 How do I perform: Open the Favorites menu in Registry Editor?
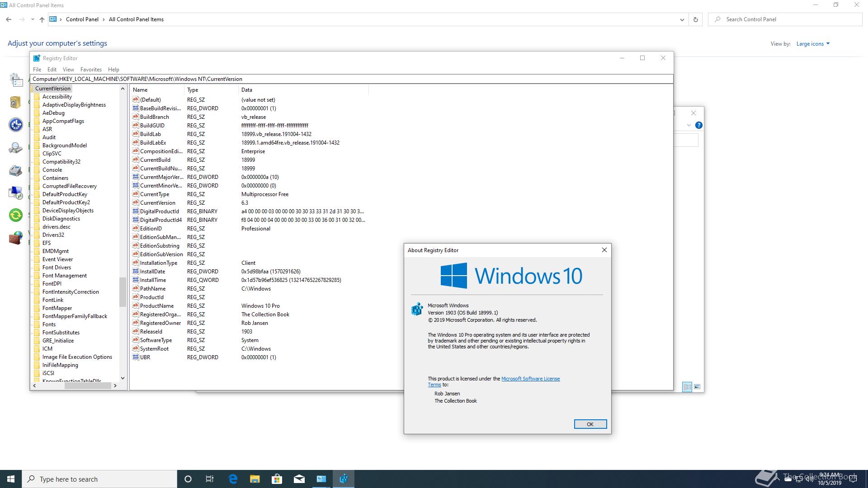91,70
